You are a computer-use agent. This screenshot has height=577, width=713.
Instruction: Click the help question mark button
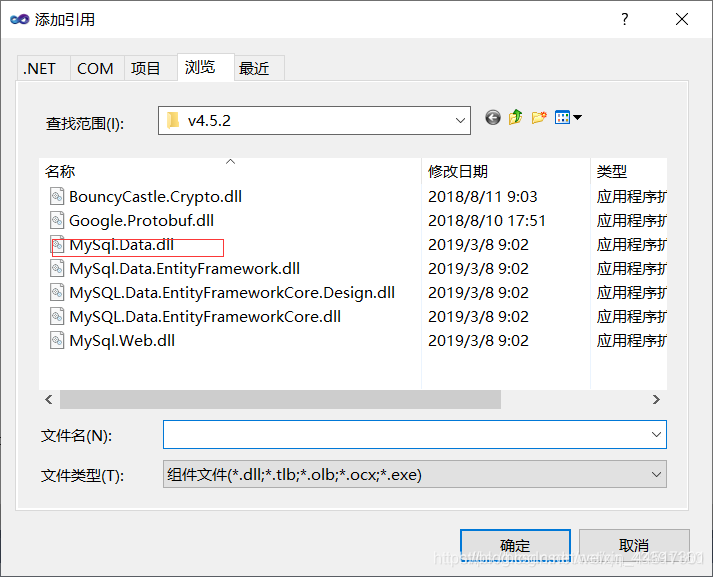(x=625, y=19)
